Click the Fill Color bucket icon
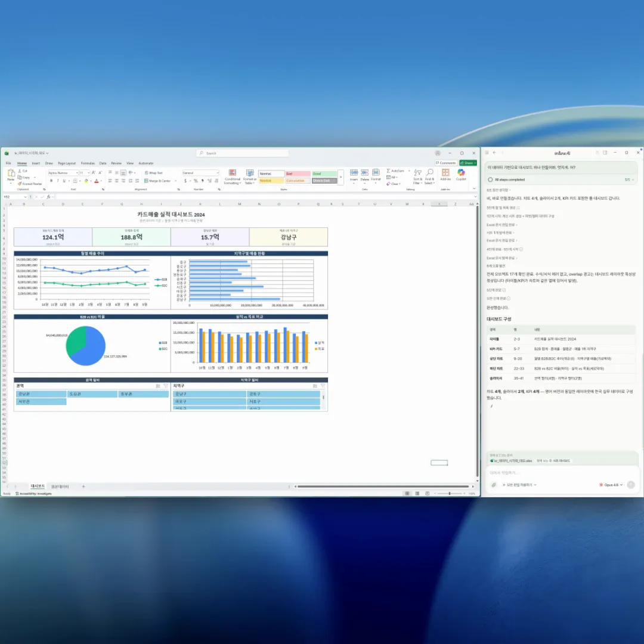 [x=86, y=181]
